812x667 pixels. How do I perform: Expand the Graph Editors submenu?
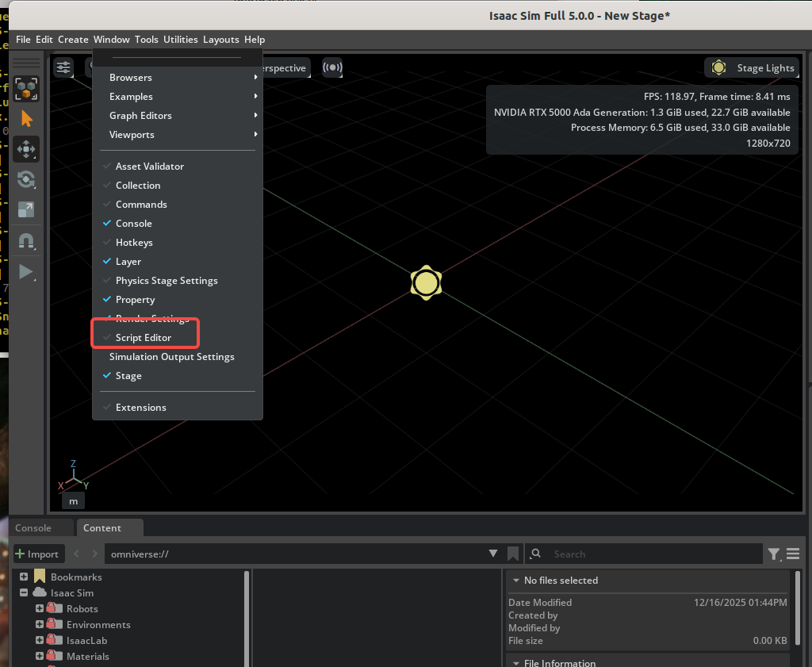tap(178, 116)
